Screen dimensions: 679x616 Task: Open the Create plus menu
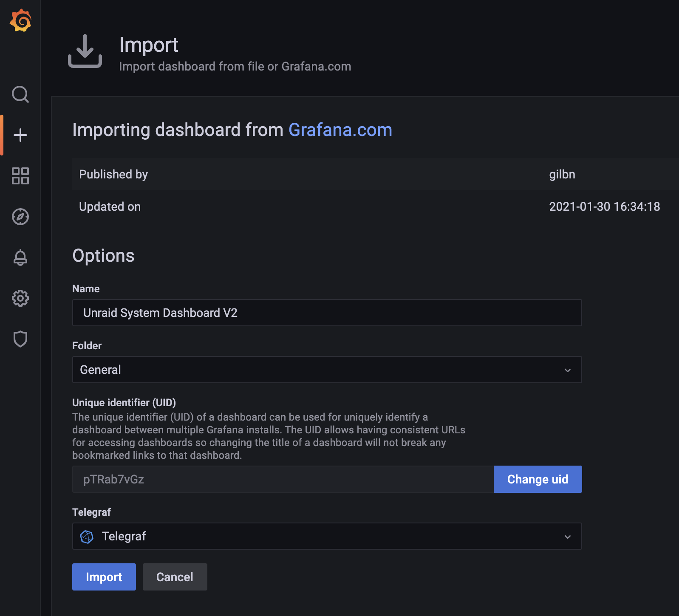20,135
